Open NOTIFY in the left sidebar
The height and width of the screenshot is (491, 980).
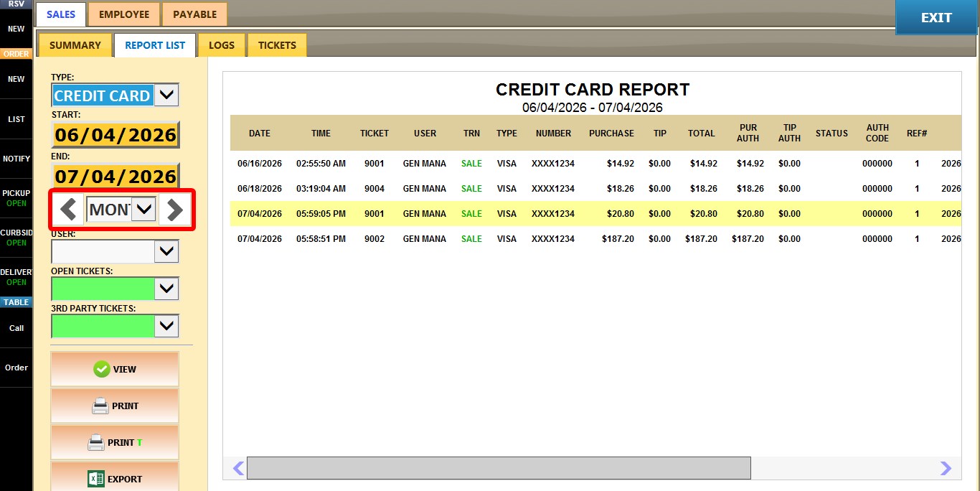[x=16, y=159]
